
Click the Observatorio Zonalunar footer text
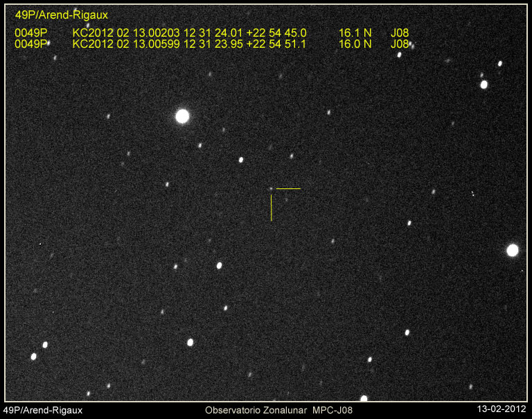click(x=256, y=410)
